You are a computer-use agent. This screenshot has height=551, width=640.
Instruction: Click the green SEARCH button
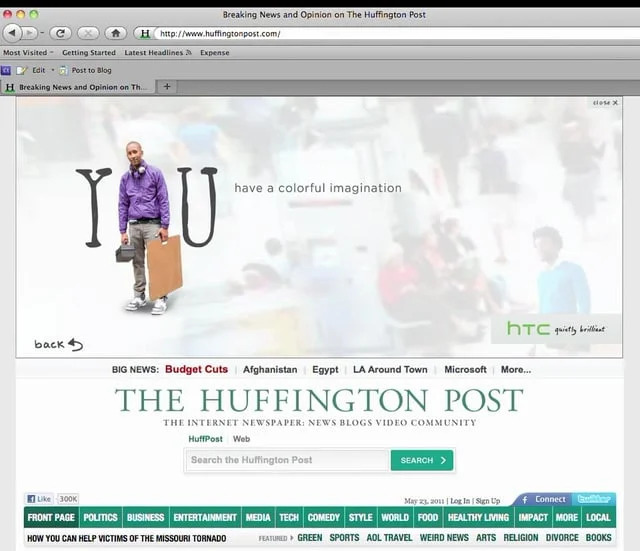(x=422, y=460)
